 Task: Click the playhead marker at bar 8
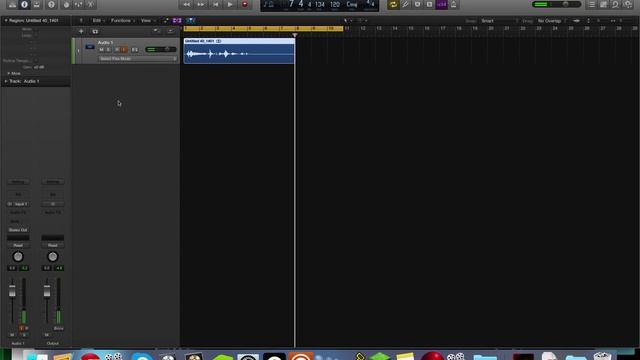point(295,36)
